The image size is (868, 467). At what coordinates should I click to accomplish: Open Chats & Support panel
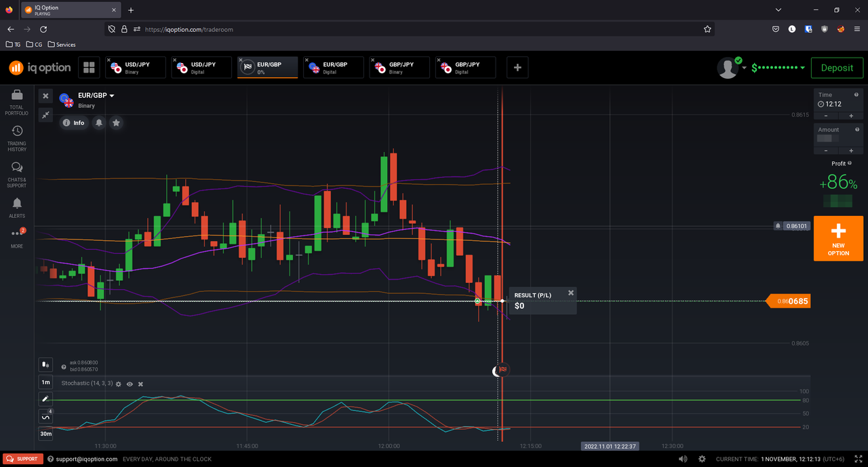[x=17, y=174]
